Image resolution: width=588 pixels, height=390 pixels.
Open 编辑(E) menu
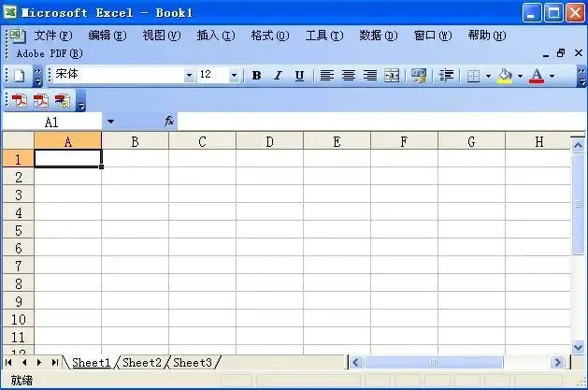point(108,36)
